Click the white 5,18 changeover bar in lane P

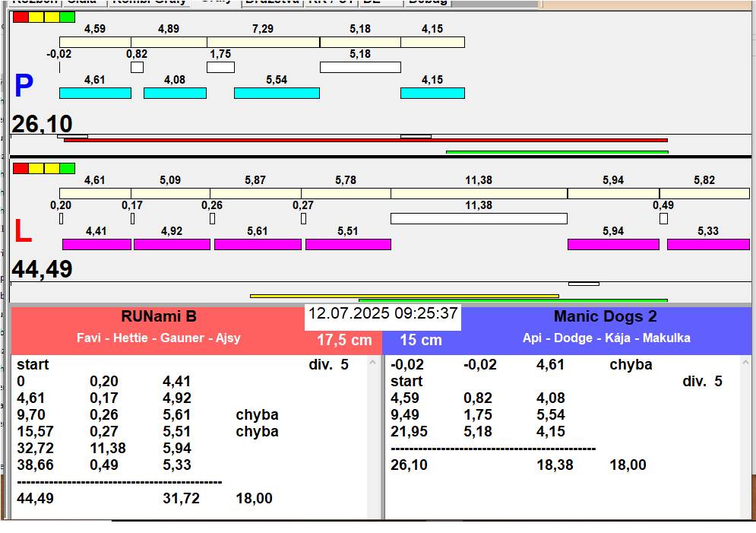point(360,67)
